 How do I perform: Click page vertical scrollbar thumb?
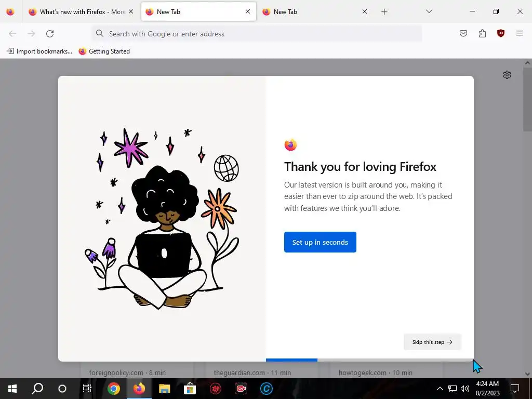527,98
